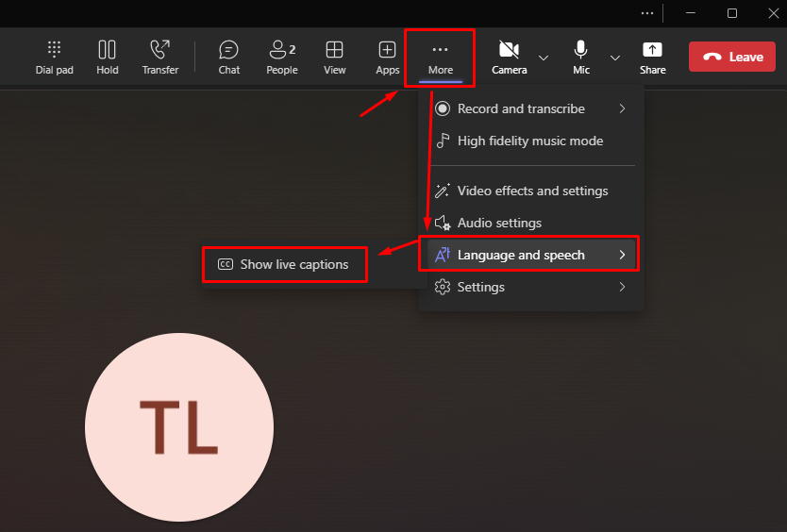Image resolution: width=787 pixels, height=532 pixels.
Task: Open the Apps panel
Action: point(387,57)
